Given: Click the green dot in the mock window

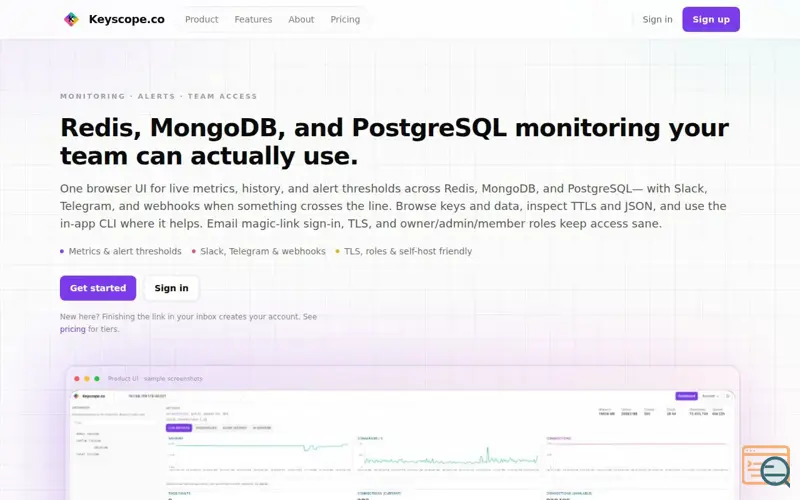Looking at the screenshot, I should coord(97,379).
